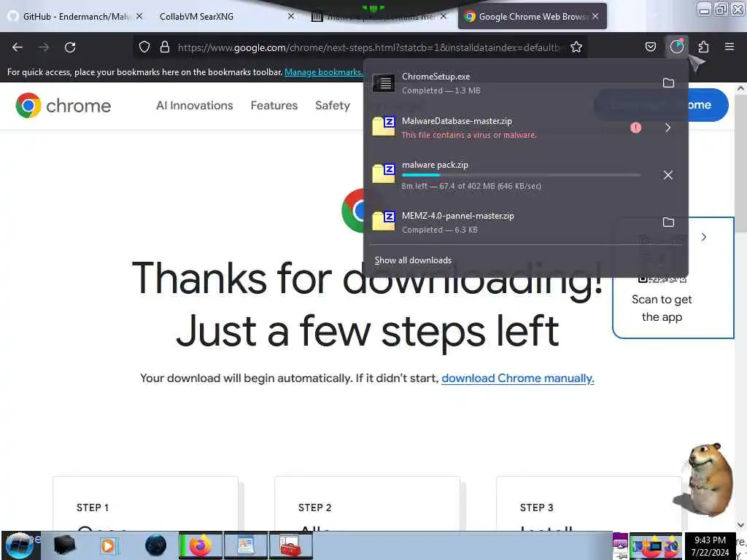Click the MalwareDatabase-master.zip file icon
The width and height of the screenshot is (747, 560).
[384, 127]
